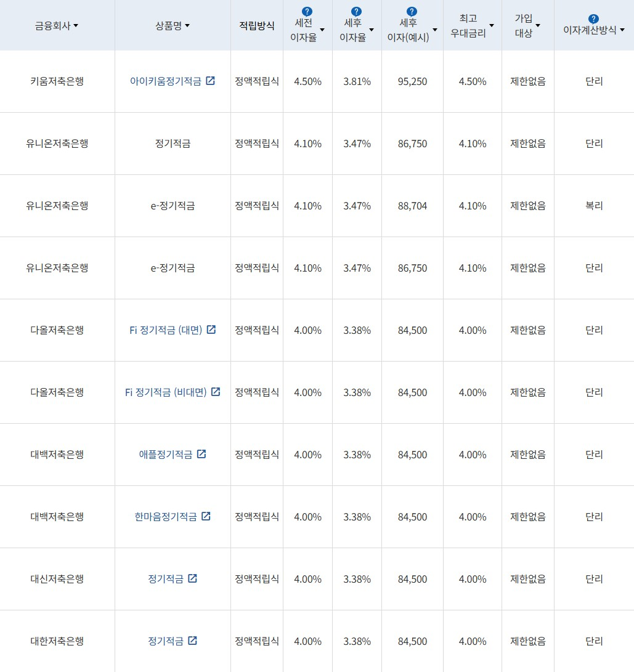Open the Fi 정기적금 (대면) link

click(x=166, y=330)
